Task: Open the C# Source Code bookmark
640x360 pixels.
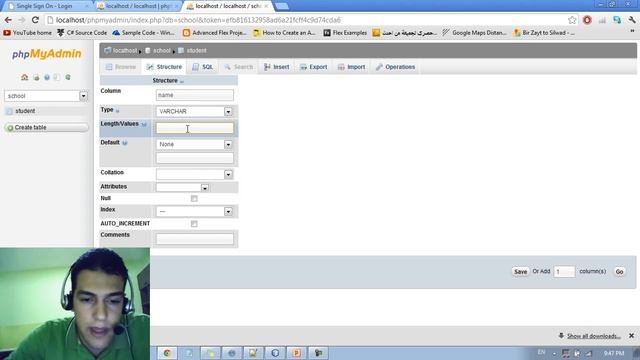Action: pyautogui.click(x=82, y=33)
